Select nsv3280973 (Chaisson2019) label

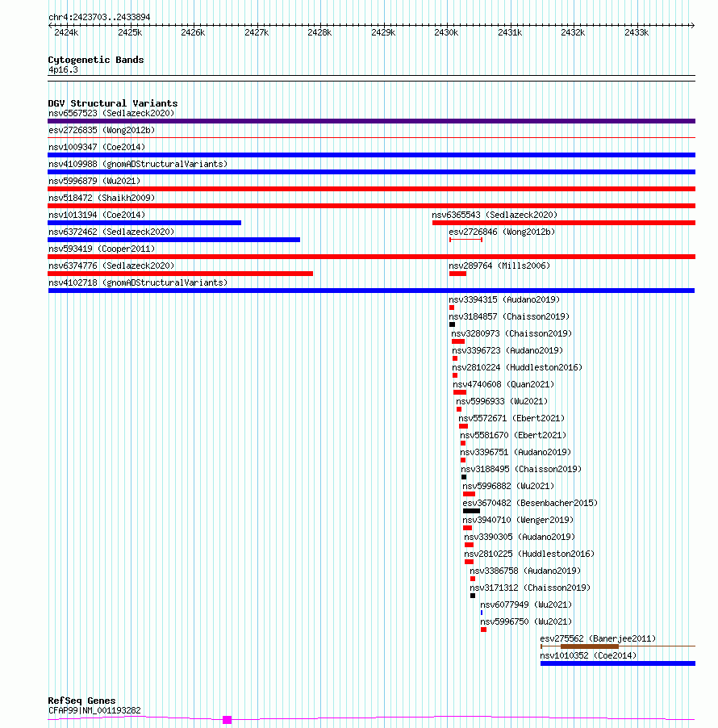(511, 334)
